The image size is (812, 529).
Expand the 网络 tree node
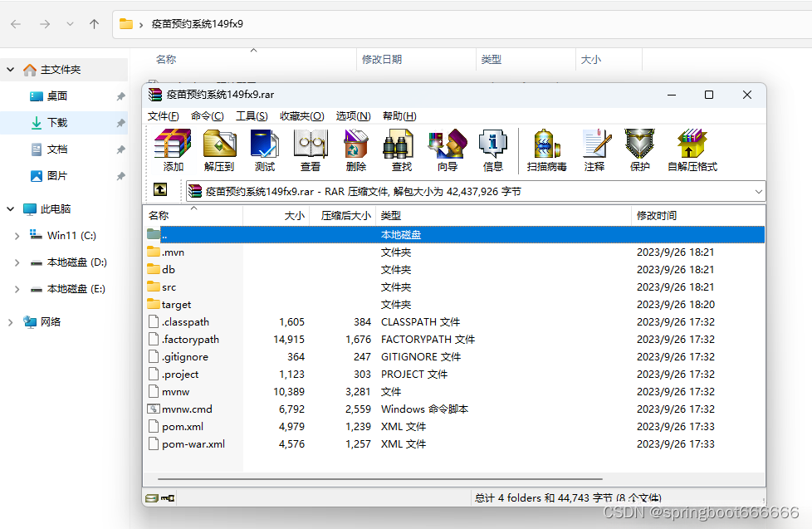[10, 322]
